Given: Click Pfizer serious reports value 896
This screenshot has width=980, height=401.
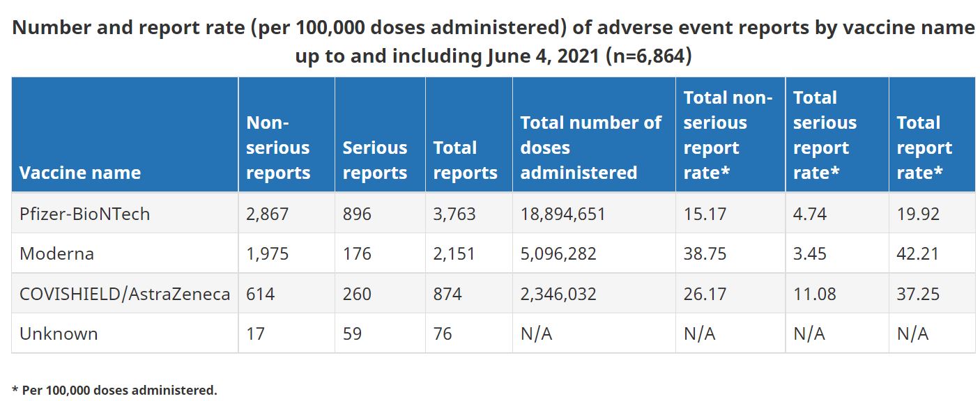Looking at the screenshot, I should coord(358,214).
